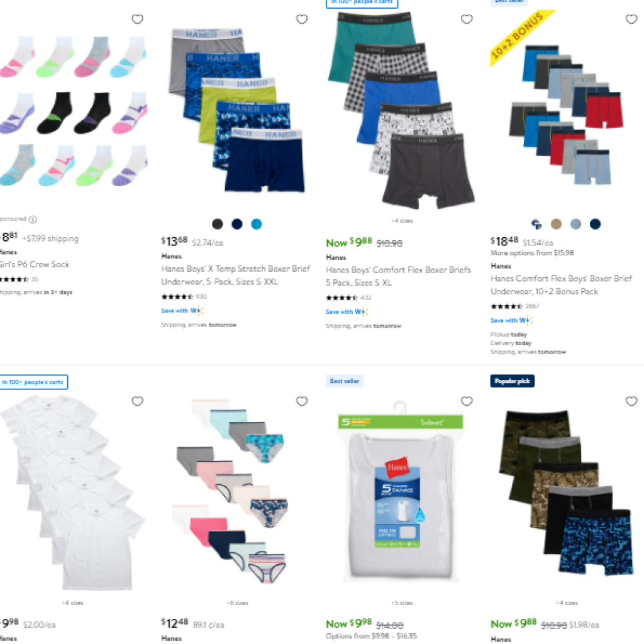Viewport: 644px width, 644px height.
Task: Open Hanes Boys' X-Temp Stretch Boxer Brief title
Action: point(236,275)
